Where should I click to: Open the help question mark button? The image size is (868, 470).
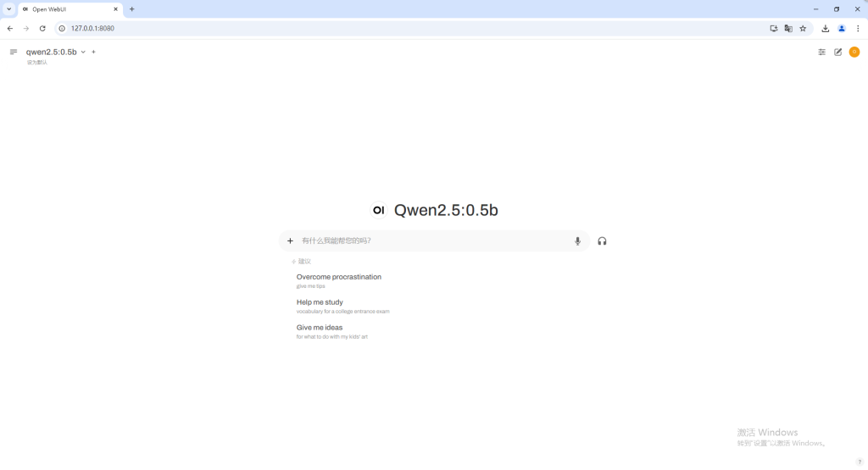860,462
